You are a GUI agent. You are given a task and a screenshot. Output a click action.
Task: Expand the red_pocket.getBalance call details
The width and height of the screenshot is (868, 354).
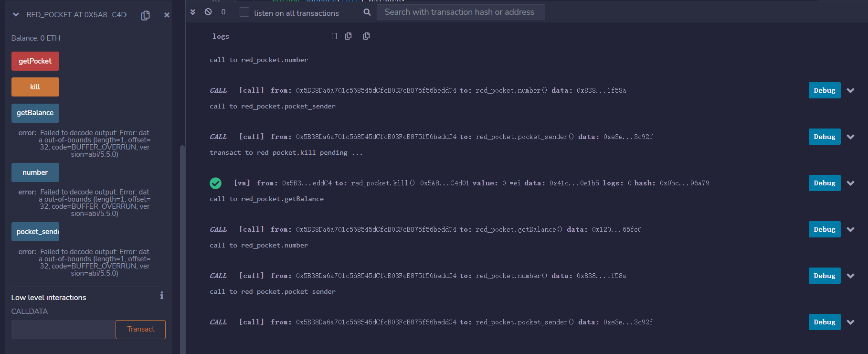(850, 229)
